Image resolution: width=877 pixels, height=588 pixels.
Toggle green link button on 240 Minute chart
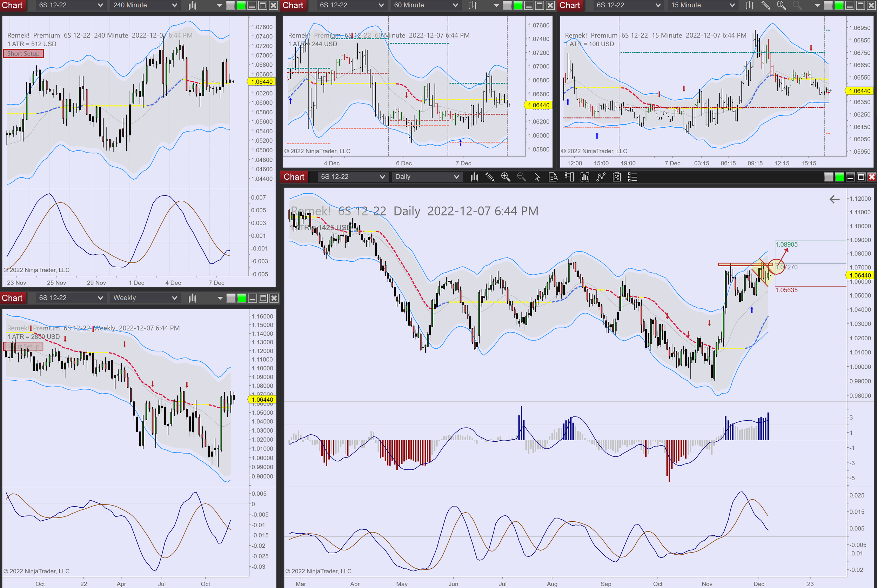[241, 5]
